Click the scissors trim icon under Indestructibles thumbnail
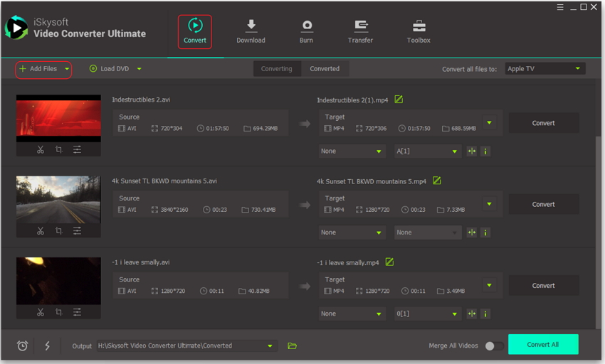Image resolution: width=605 pixels, height=364 pixels. [41, 150]
